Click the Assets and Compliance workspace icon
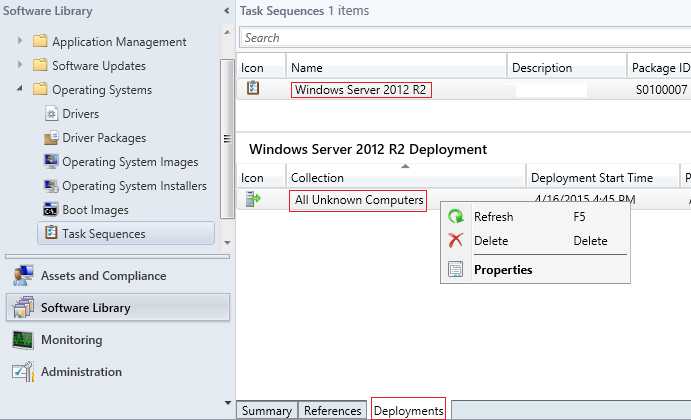 [x=23, y=275]
